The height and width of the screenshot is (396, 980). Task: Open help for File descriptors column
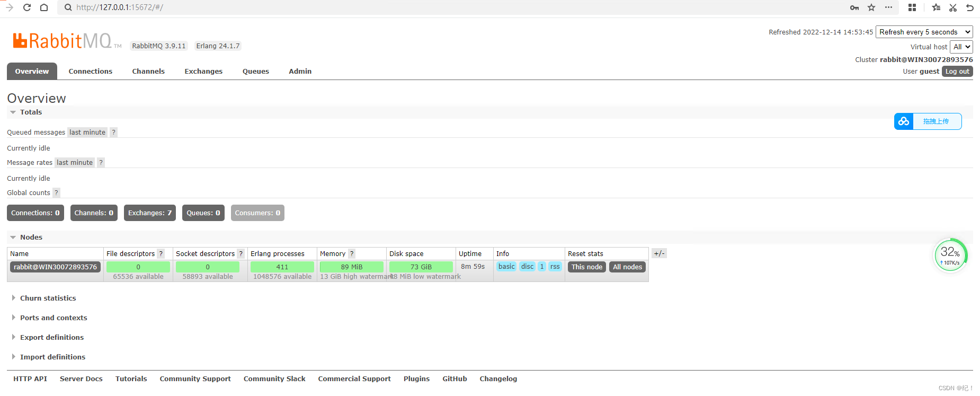[161, 254]
